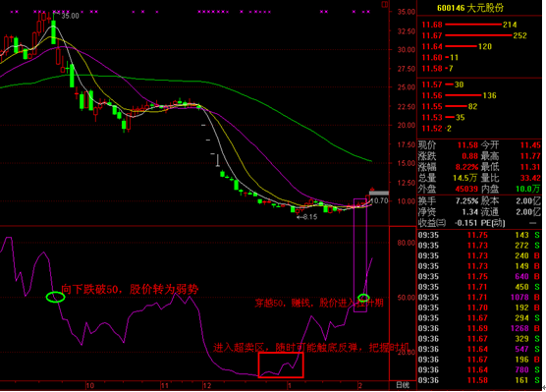Click the 最高 high value 11.77
Screen dimensions: 546x392
click(530, 156)
